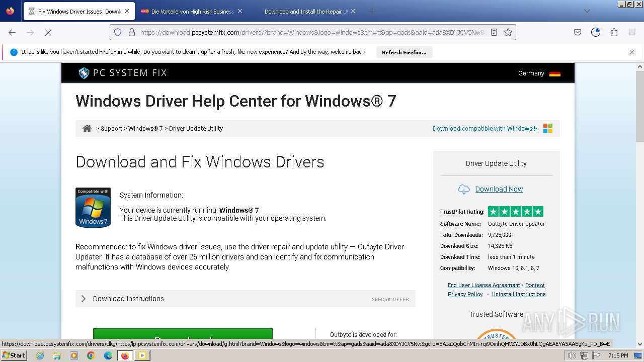
Task: Click the volume speaker tray icon
Action: tap(572, 355)
